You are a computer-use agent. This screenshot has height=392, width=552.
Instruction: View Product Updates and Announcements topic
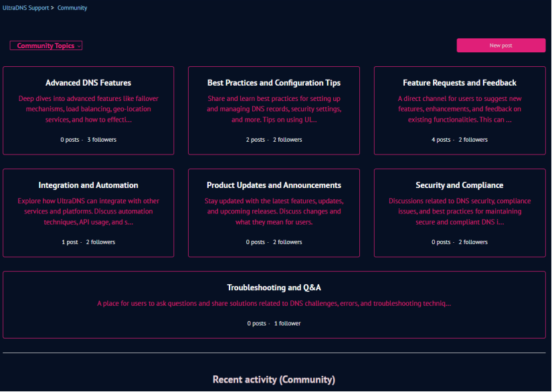tap(274, 185)
